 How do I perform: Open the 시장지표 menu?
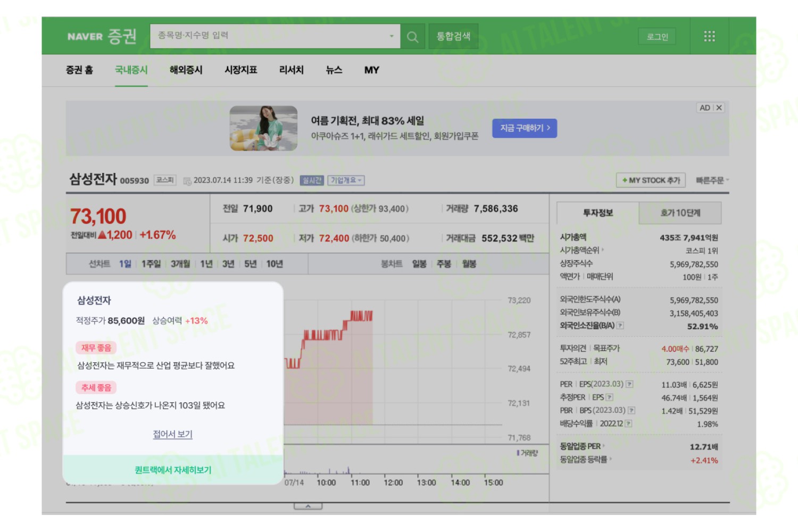pyautogui.click(x=241, y=70)
